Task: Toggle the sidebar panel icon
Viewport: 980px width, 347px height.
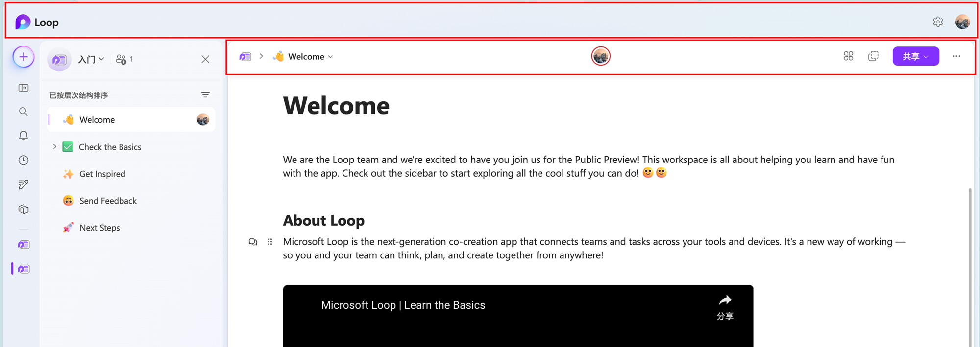Action: click(x=24, y=88)
